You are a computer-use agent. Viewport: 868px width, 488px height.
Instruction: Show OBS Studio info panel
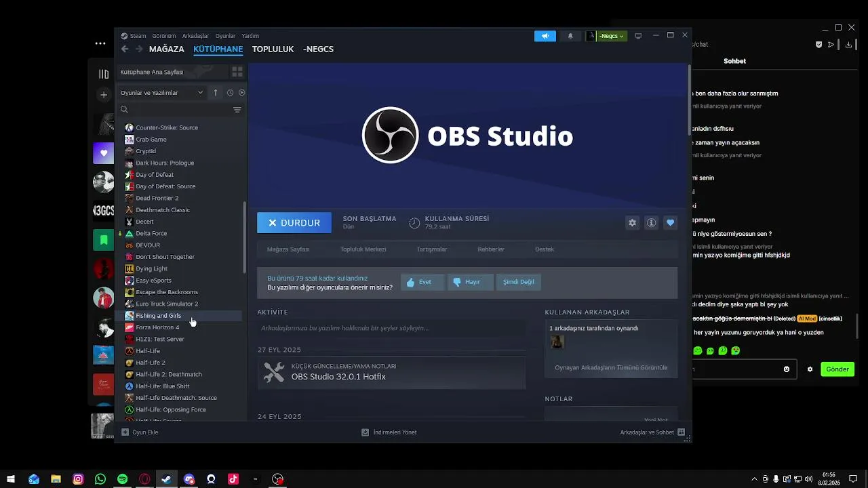pos(651,222)
